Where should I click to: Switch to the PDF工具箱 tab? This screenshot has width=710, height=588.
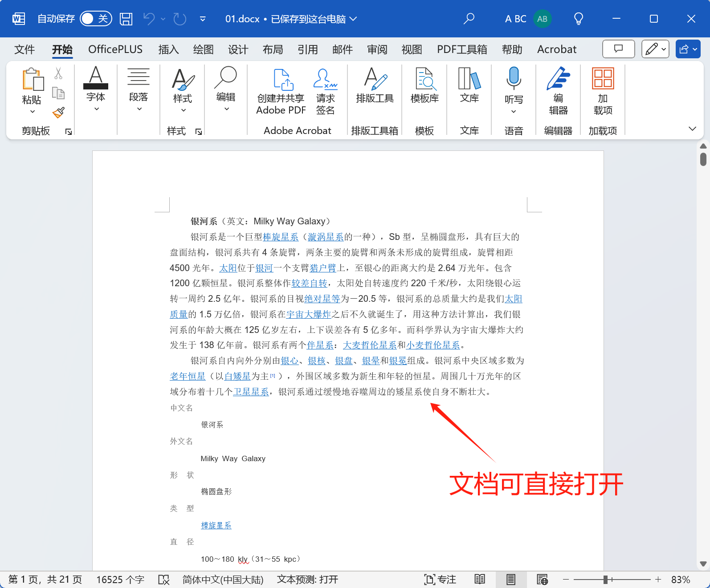tap(462, 49)
